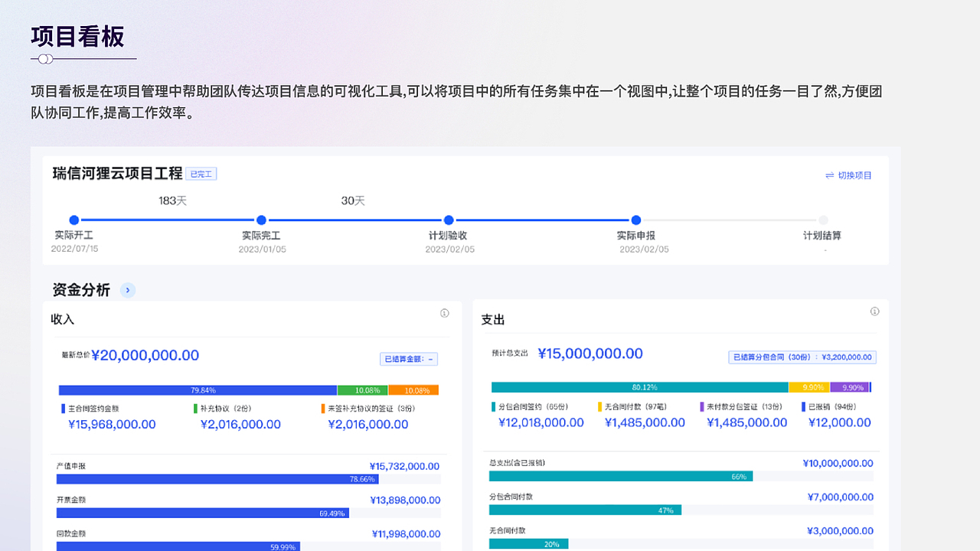Click the 最新总价 amount ¥20,000,000.00
The width and height of the screenshot is (980, 551).
145,355
